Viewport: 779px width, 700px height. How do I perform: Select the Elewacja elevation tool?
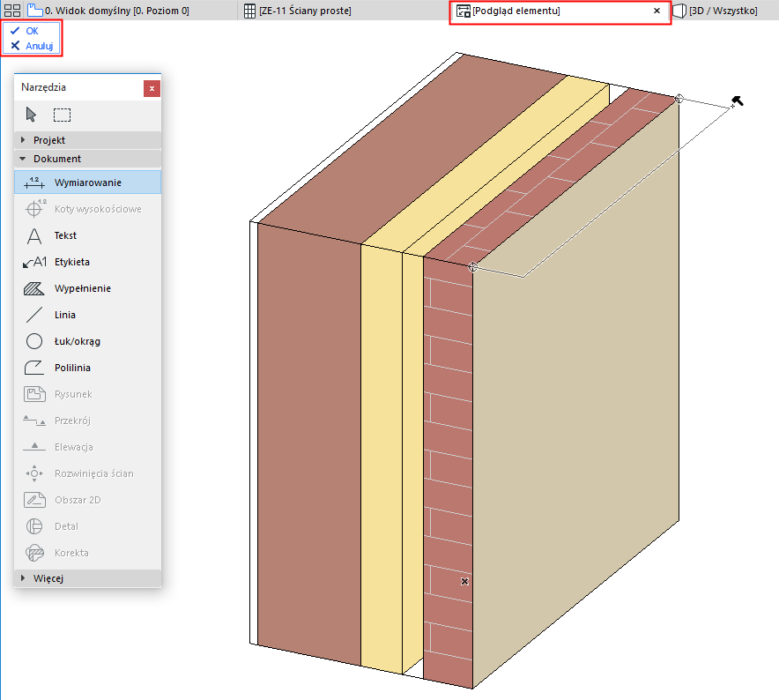coord(88,447)
